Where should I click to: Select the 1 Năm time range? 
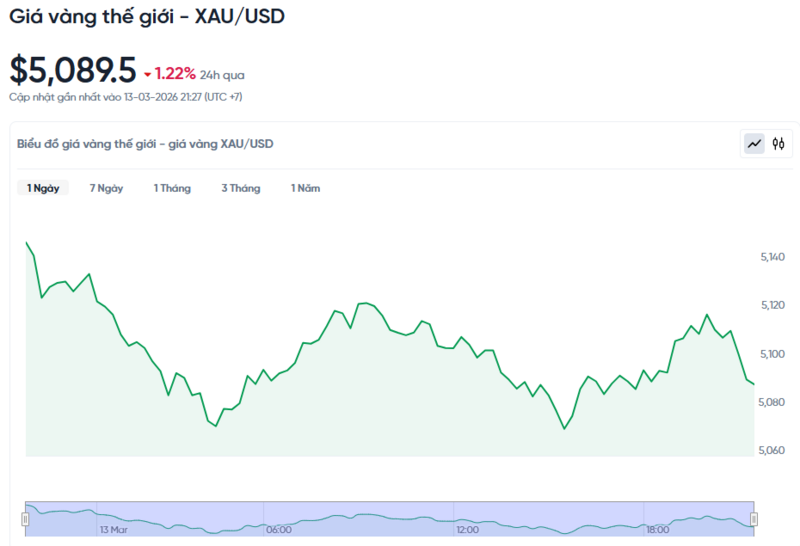click(x=306, y=188)
